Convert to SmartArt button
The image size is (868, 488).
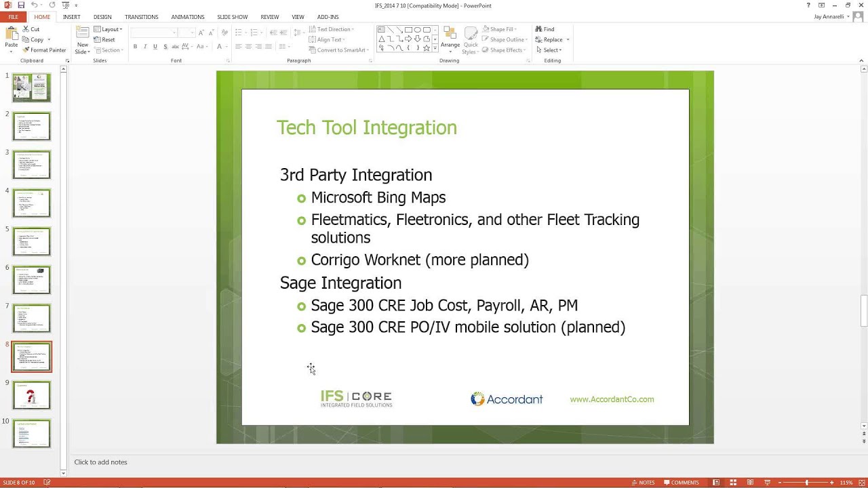pyautogui.click(x=338, y=50)
